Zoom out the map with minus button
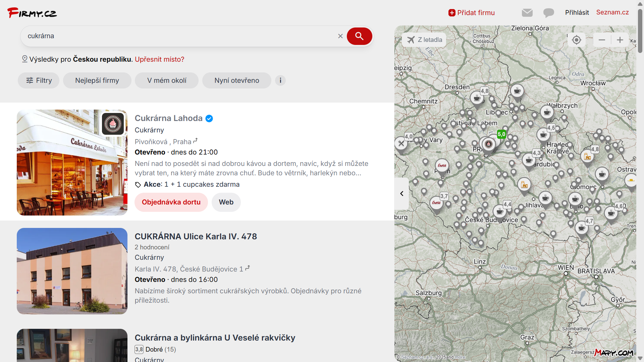Screen dimensions: 644x362 tap(602, 40)
